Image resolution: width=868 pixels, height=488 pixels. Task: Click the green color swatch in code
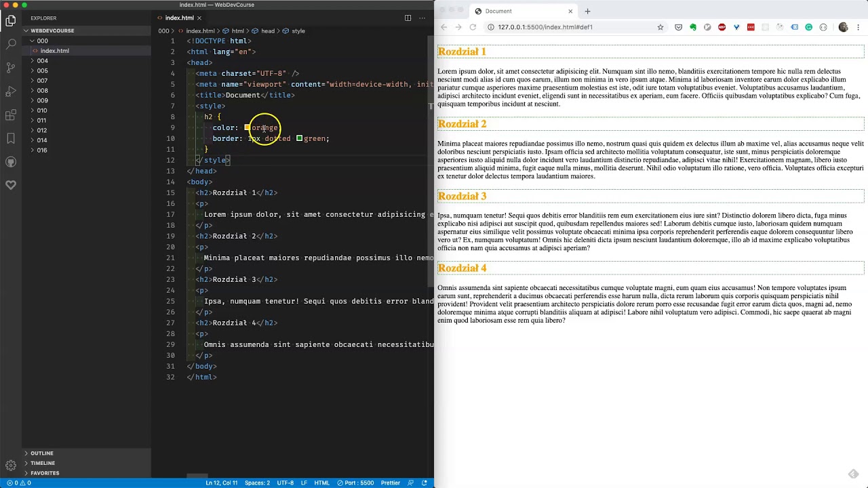(x=299, y=138)
